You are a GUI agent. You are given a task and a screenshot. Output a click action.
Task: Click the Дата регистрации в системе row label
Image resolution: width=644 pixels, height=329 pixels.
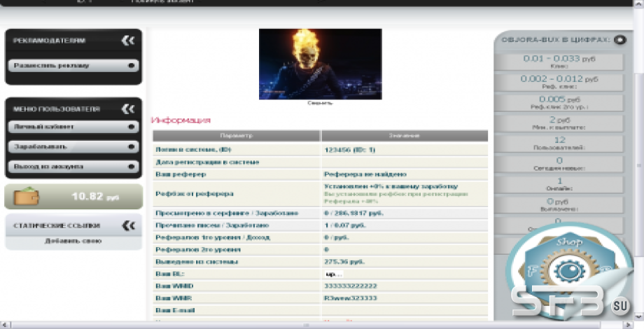(207, 162)
